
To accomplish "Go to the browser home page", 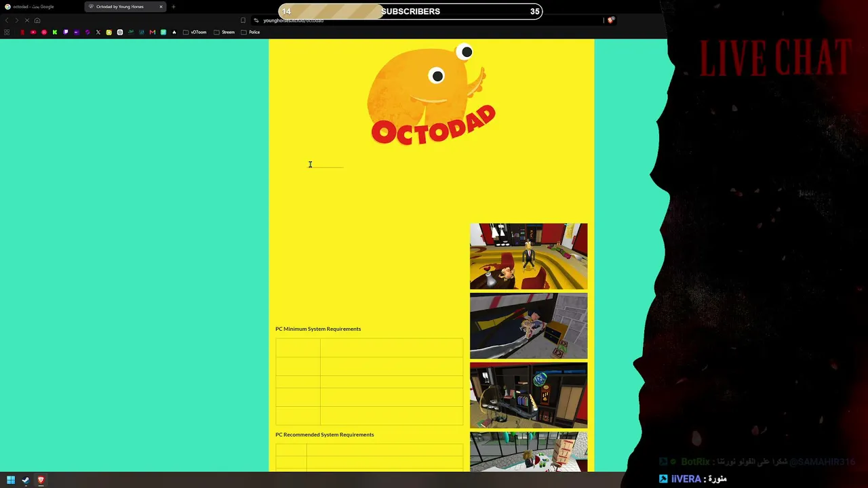I will coord(37,20).
